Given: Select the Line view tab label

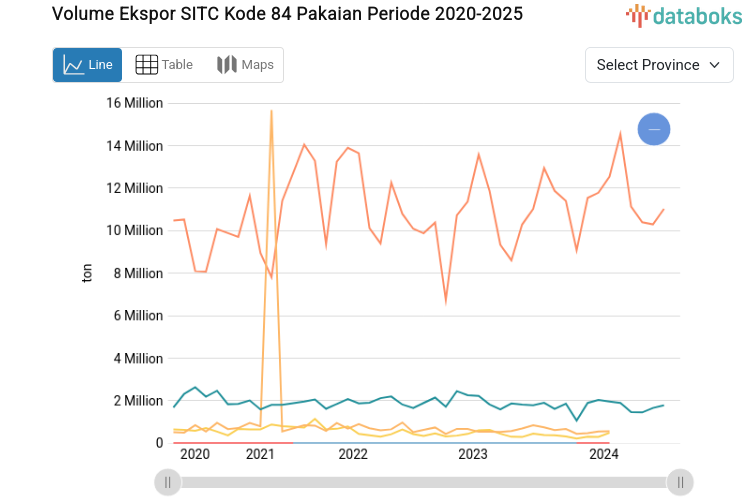Looking at the screenshot, I should pos(100,65).
